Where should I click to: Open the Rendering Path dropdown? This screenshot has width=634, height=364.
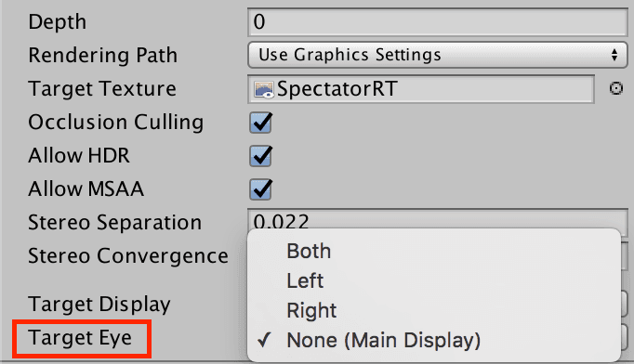point(438,55)
